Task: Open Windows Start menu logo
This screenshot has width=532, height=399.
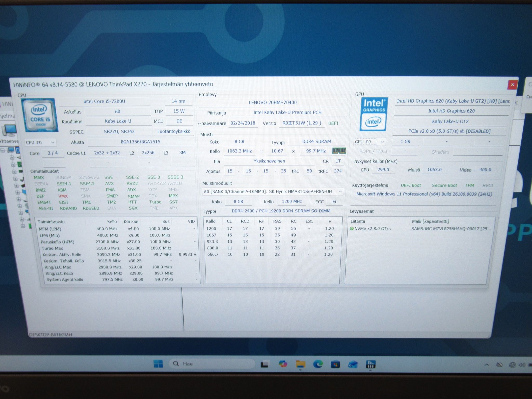Action: click(x=158, y=364)
